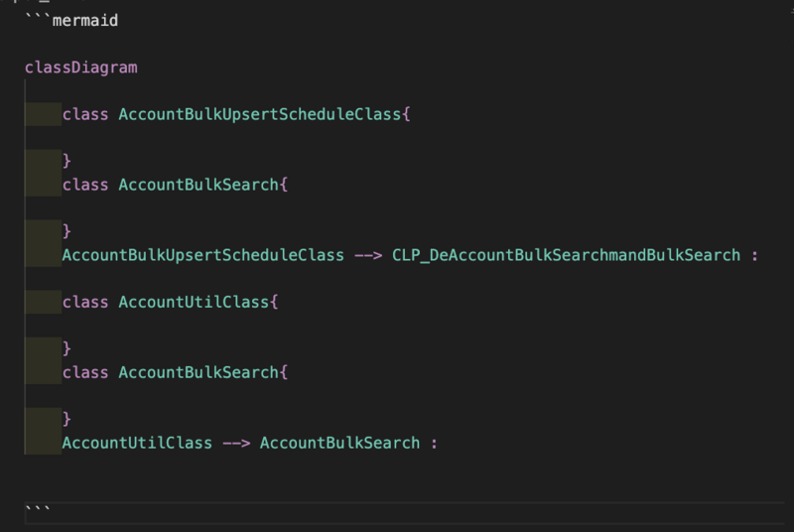Click AccountBulkSearch after the arrow in the last relationship
794x532 pixels.
(x=339, y=443)
